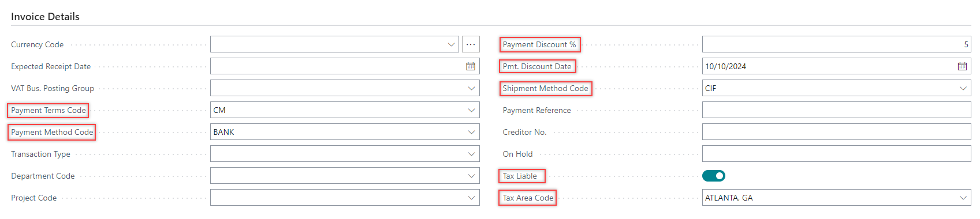Expand the Tax Area Code dropdown
This screenshot has width=980, height=219.
click(x=963, y=198)
